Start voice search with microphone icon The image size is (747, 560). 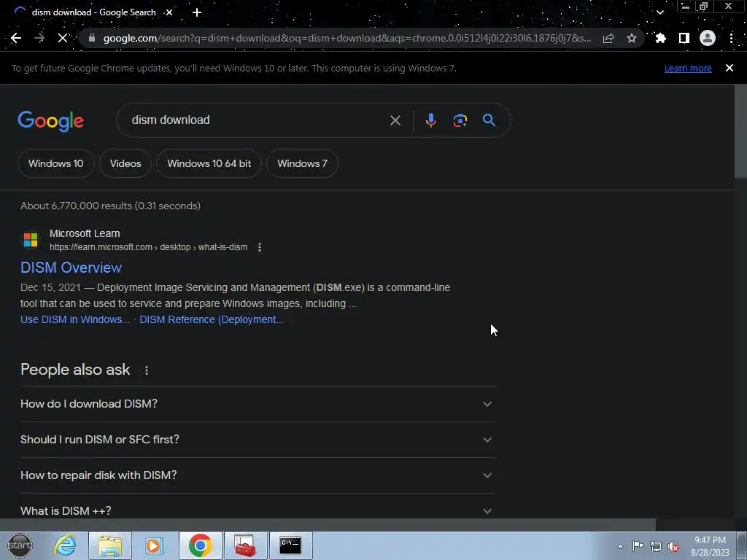click(430, 120)
